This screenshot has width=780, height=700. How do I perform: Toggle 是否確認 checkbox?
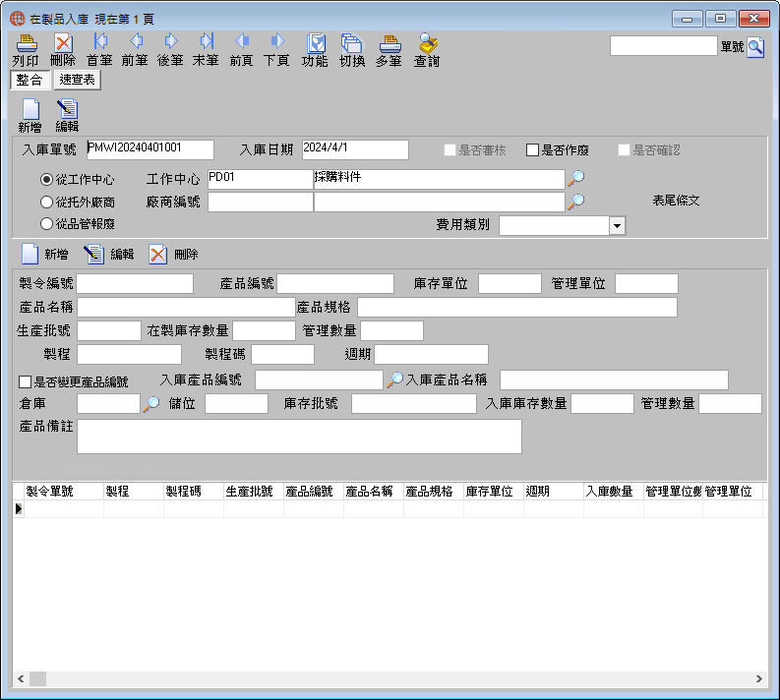pos(624,150)
